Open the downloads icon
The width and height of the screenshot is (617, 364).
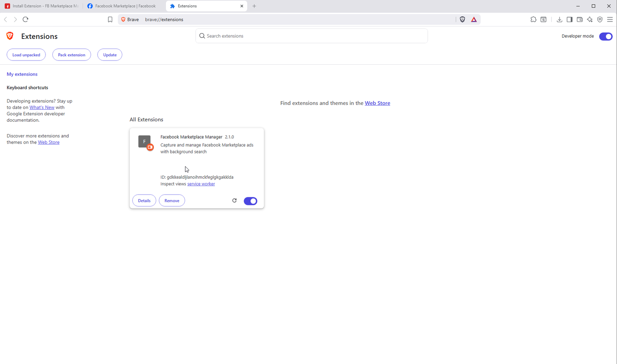[559, 19]
